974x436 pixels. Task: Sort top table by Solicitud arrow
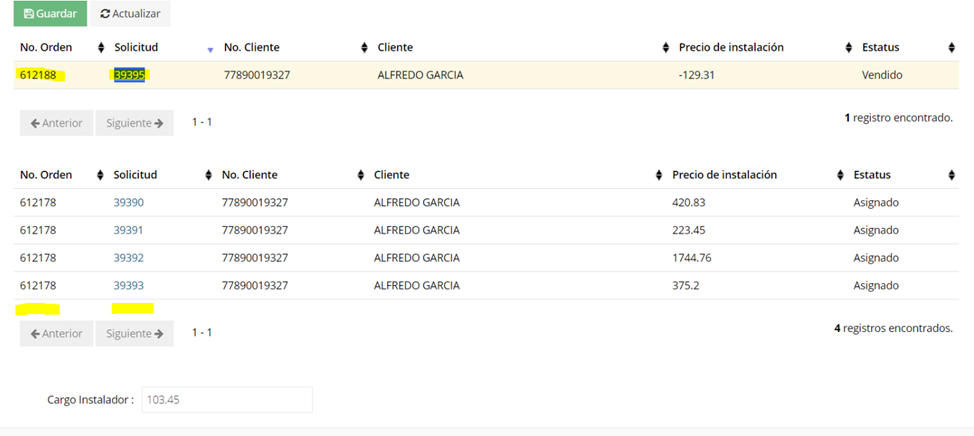210,50
